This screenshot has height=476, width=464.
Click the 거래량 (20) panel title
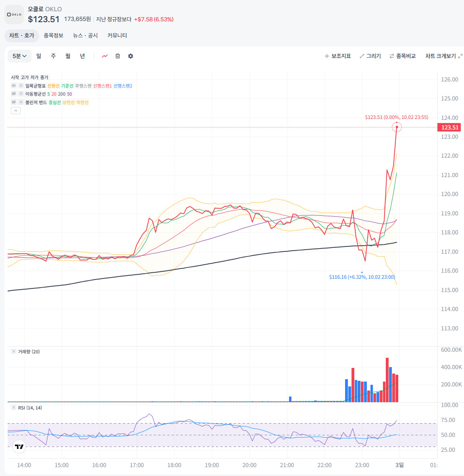coord(29,351)
